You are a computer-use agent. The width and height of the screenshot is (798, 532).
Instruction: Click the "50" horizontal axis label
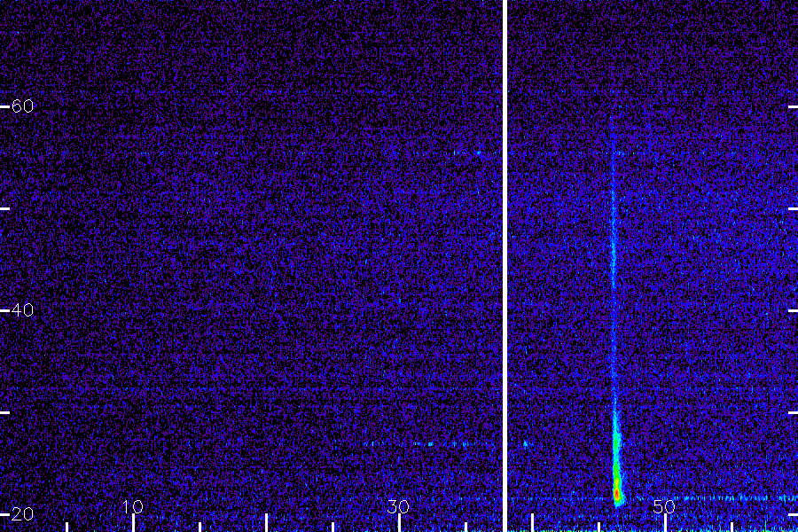(x=664, y=506)
